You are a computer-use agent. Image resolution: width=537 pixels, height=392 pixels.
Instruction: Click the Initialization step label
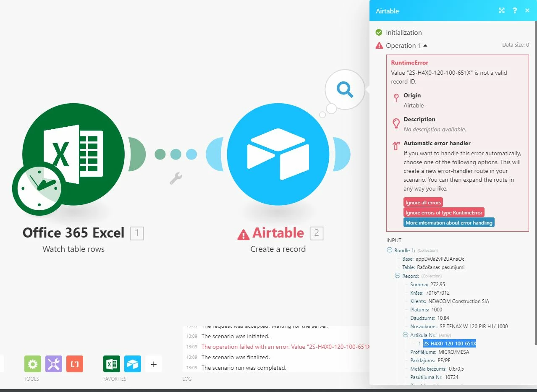(404, 32)
